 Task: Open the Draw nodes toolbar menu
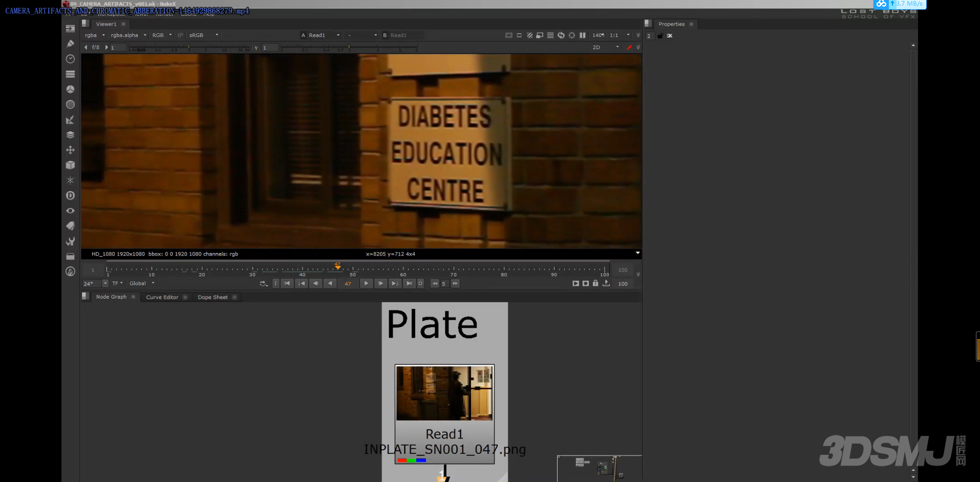pyautogui.click(x=71, y=44)
